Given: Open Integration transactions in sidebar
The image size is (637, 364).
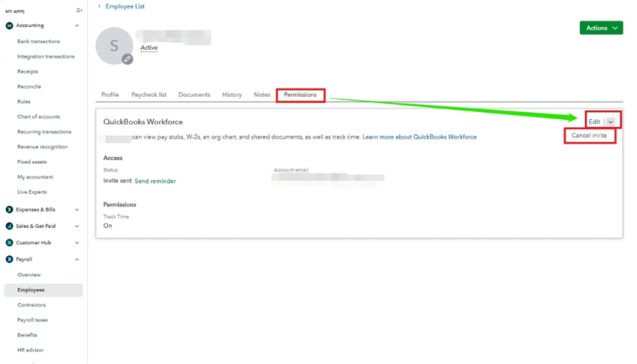Looking at the screenshot, I should (46, 56).
